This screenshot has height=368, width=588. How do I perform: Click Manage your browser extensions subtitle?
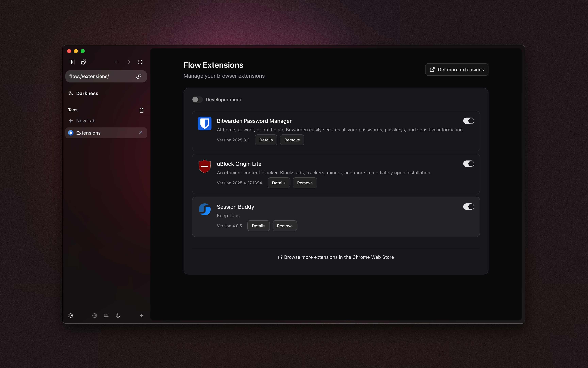224,76
